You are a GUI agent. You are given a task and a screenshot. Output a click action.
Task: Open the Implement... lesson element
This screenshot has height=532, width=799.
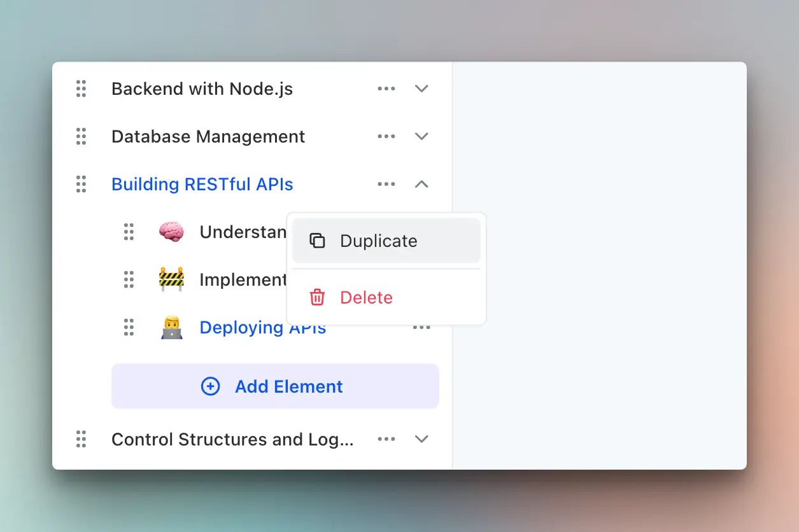tap(243, 279)
